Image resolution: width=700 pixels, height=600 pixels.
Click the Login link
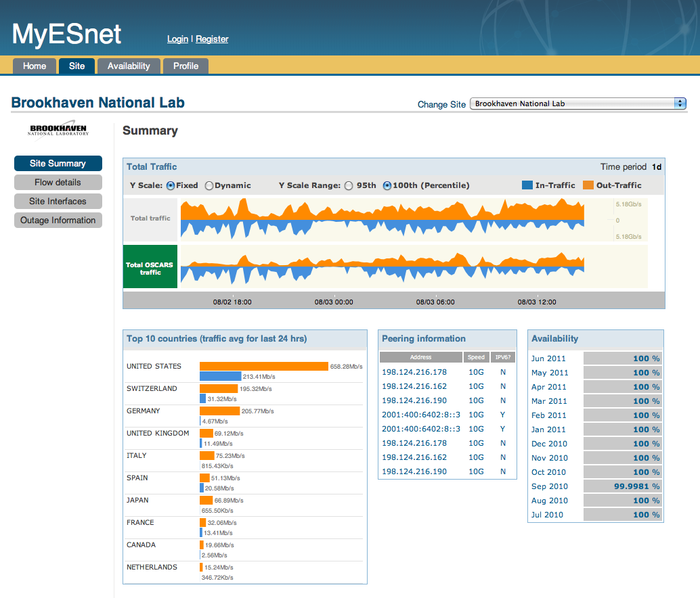177,39
